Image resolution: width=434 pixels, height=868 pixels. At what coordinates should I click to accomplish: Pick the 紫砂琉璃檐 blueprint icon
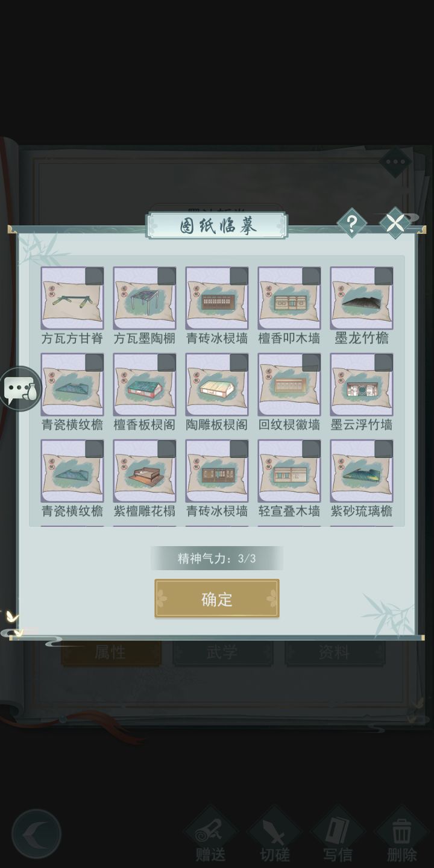(x=362, y=471)
